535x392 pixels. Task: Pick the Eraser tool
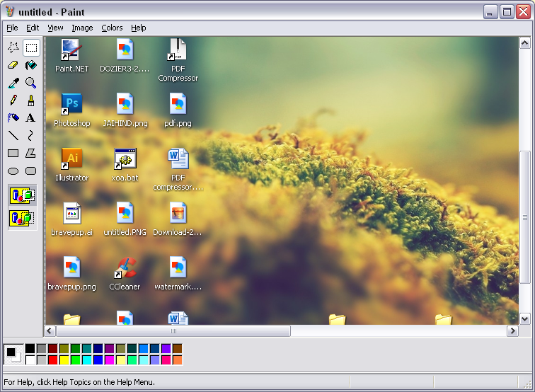[13, 65]
